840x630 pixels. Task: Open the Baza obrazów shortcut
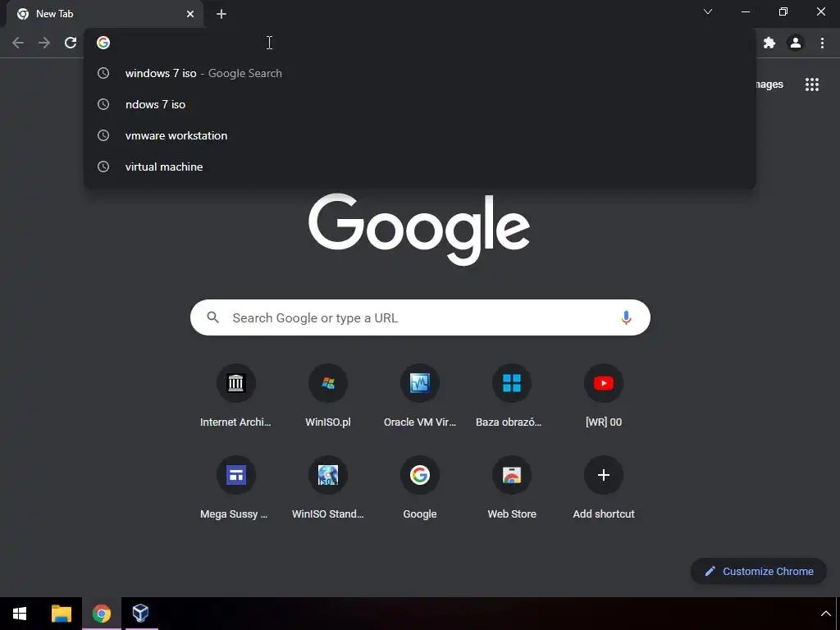tap(512, 396)
